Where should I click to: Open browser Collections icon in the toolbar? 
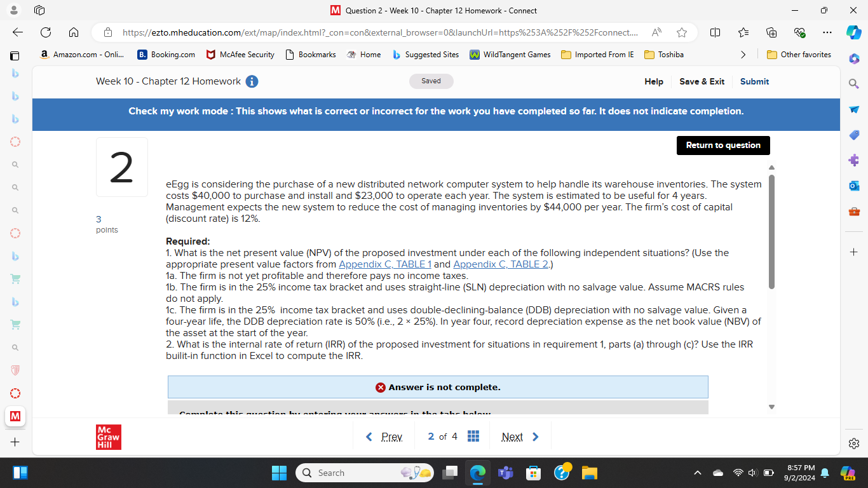[x=771, y=32]
